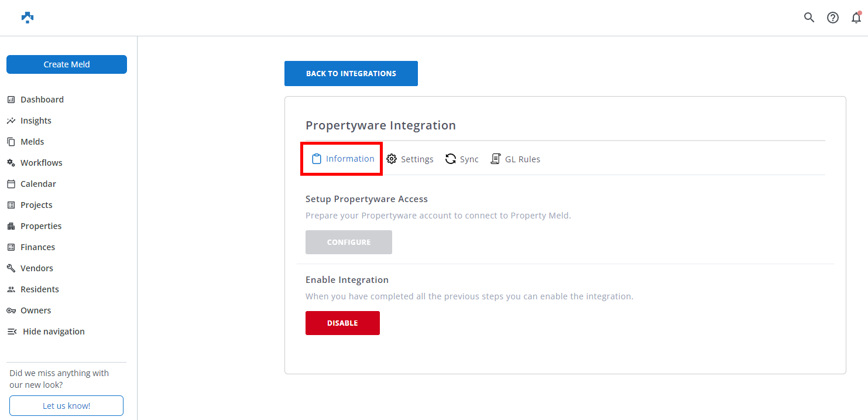Click the Workflows gears icon
Image resolution: width=868 pixels, height=420 pixels.
point(11,163)
